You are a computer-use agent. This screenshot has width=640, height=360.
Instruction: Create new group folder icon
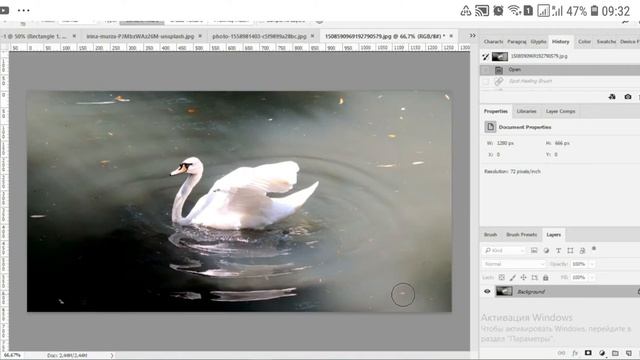pos(616,353)
